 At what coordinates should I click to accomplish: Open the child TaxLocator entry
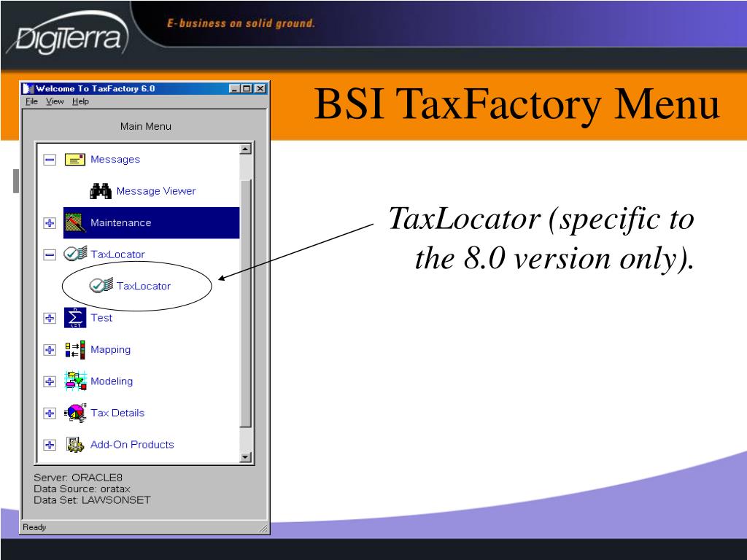point(144,286)
